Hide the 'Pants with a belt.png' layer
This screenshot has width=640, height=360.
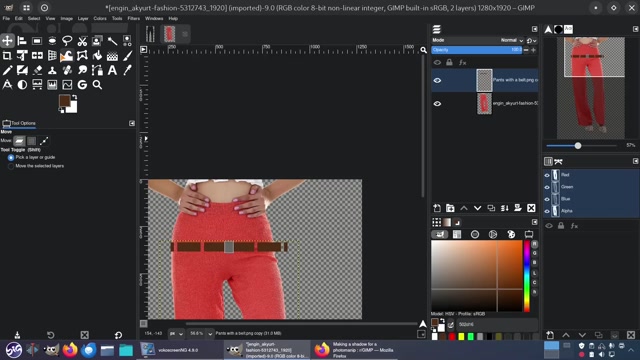point(437,80)
